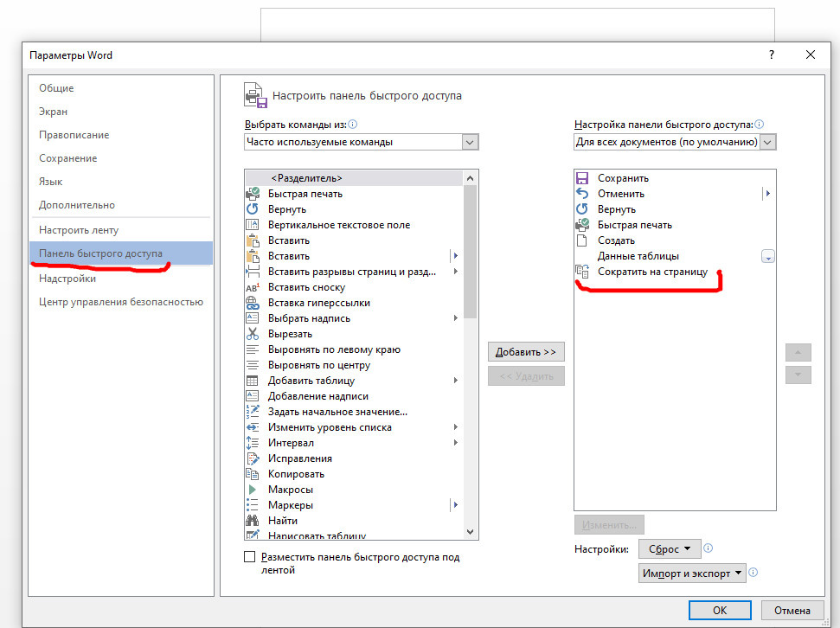Click the Quick Print icon in right list

pos(582,225)
